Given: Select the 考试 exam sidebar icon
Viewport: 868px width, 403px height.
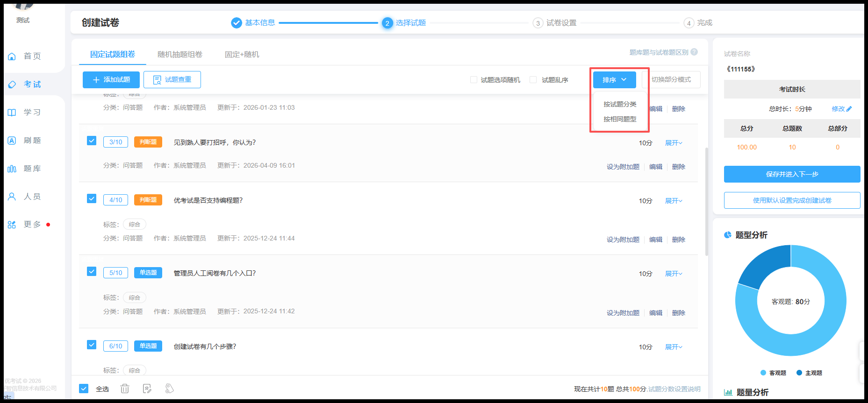Looking at the screenshot, I should [x=12, y=85].
